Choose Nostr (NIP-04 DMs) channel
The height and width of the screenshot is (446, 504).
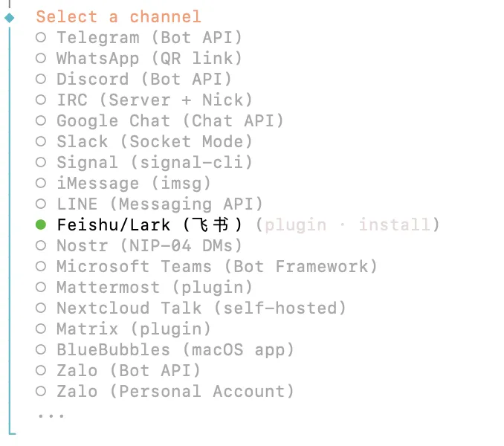pyautogui.click(x=41, y=245)
